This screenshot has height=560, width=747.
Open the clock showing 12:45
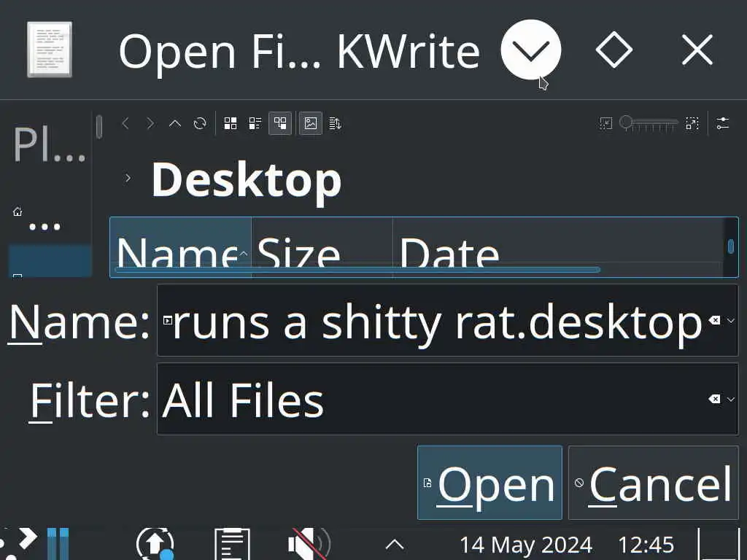pos(646,545)
